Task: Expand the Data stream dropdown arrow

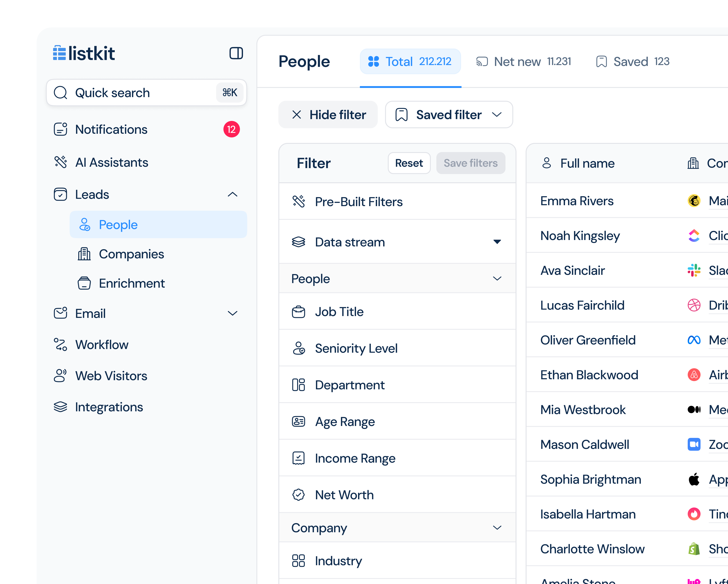Action: (x=497, y=242)
